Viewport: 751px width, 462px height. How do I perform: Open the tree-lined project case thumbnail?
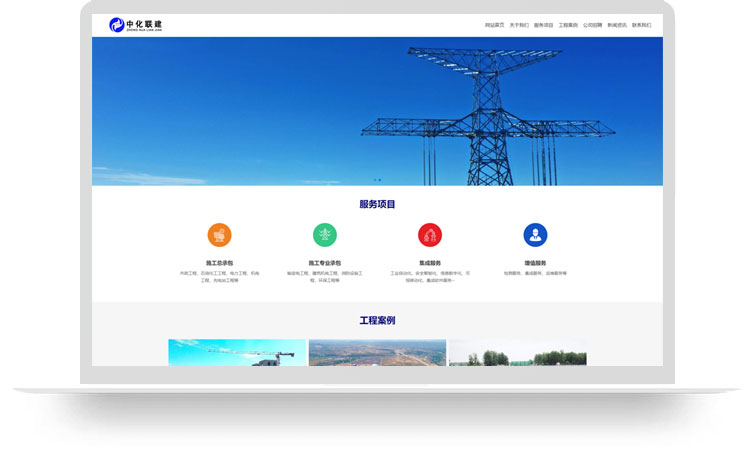click(x=517, y=352)
